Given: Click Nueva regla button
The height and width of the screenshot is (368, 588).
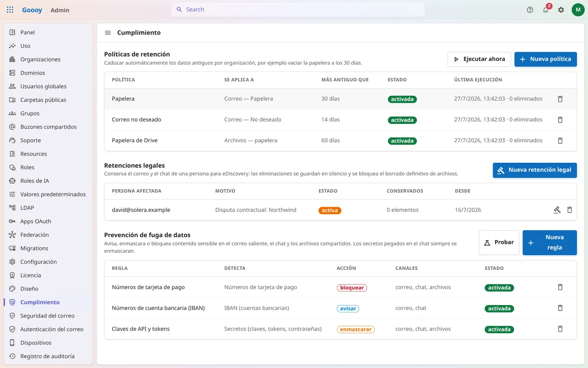Looking at the screenshot, I should tap(550, 242).
